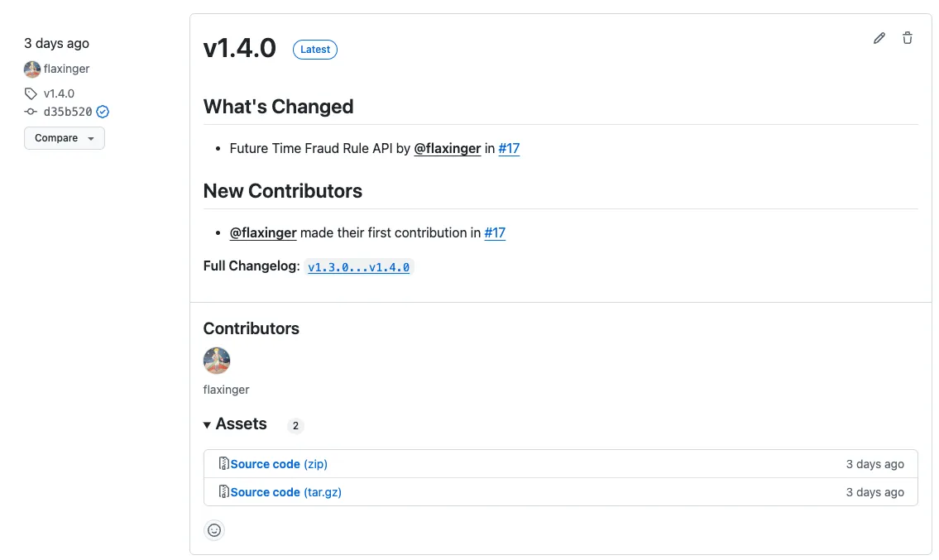Click the tar.gz file icon in Assets
The width and height of the screenshot is (939, 560).
223,492
